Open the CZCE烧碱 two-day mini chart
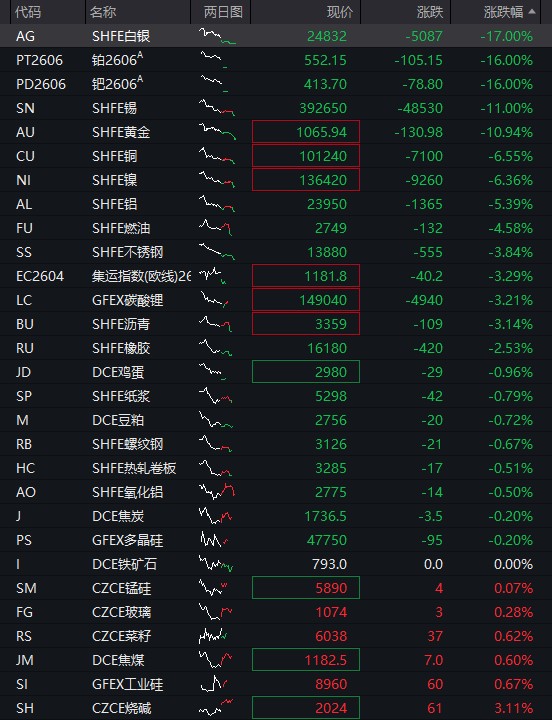 coord(216,708)
